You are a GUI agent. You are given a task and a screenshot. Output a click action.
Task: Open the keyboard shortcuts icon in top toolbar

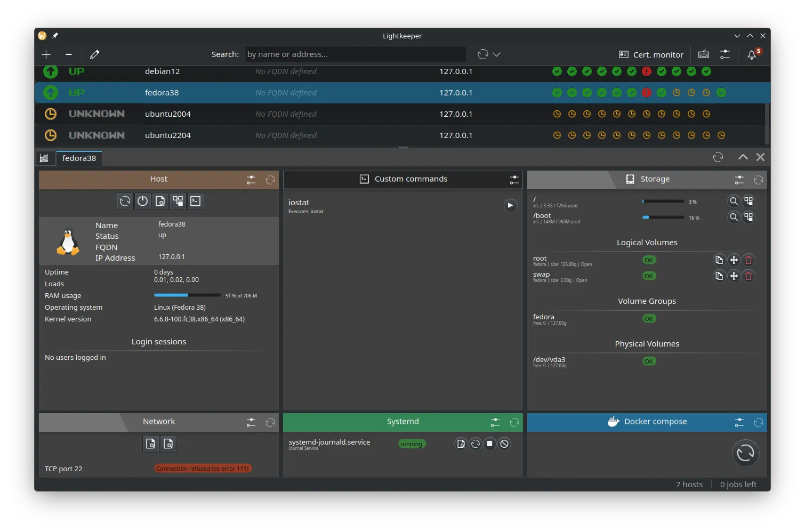click(704, 54)
